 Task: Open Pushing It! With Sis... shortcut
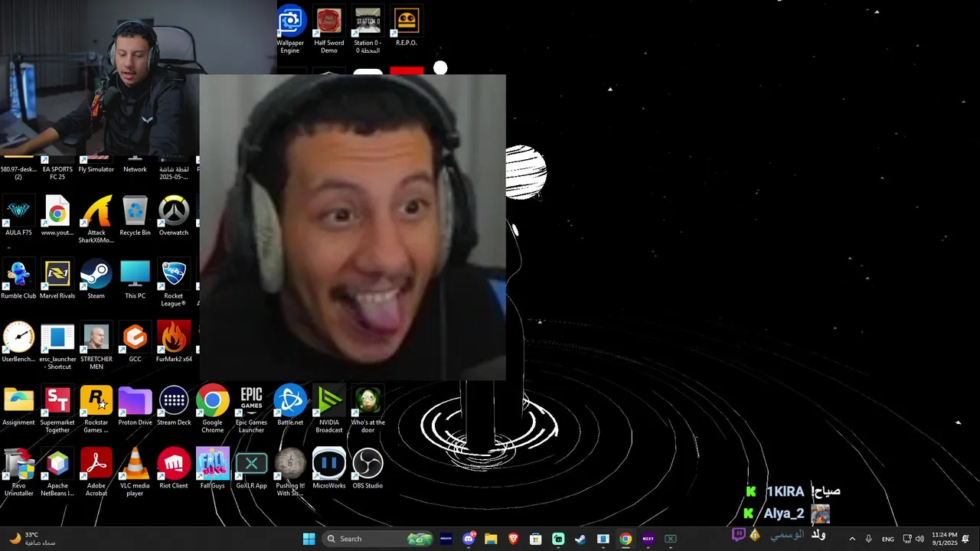[x=290, y=473]
